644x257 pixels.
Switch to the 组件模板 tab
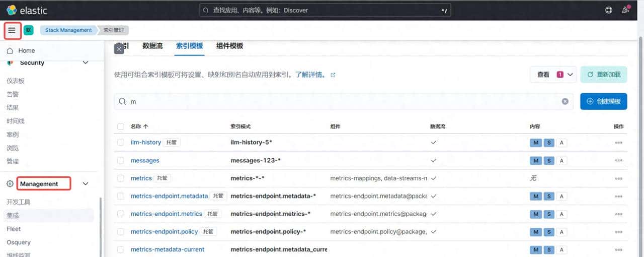point(229,46)
